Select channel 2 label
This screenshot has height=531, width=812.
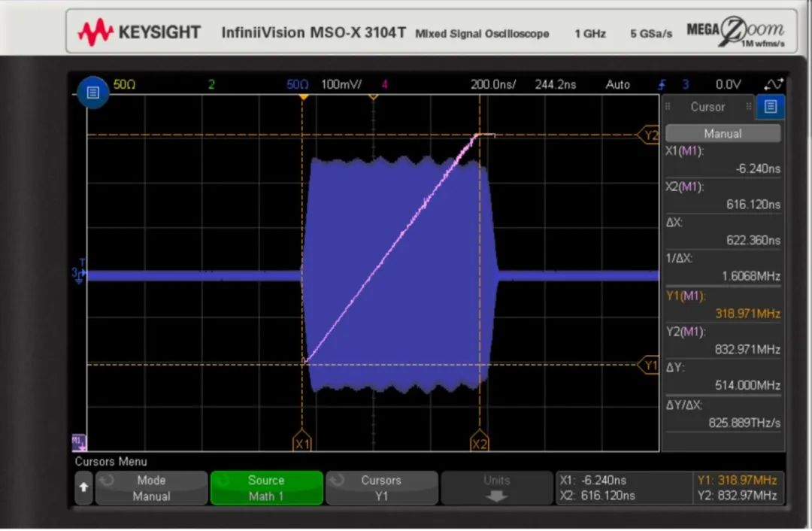(x=211, y=84)
